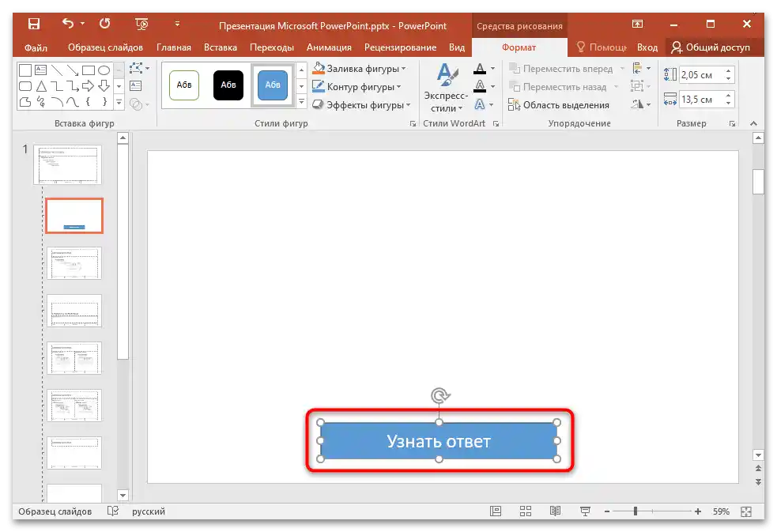This screenshot has width=777, height=532.
Task: Click the Область выделения button
Action: [x=559, y=105]
